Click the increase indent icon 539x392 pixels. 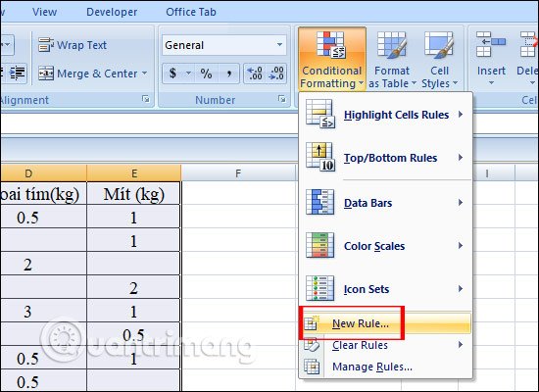pos(17,73)
